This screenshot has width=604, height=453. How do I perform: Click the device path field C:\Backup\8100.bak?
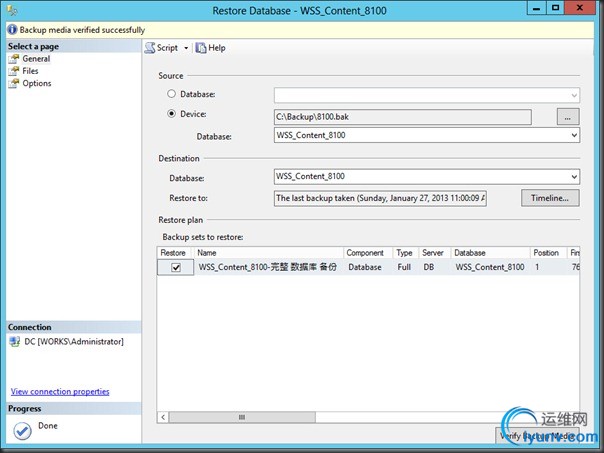tap(403, 117)
